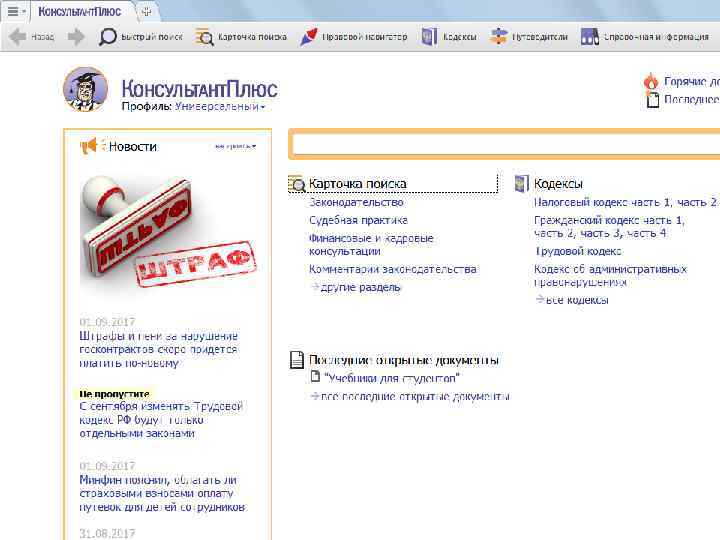Click the Горячие документы flame icon
This screenshot has width=720, height=540.
[x=651, y=81]
